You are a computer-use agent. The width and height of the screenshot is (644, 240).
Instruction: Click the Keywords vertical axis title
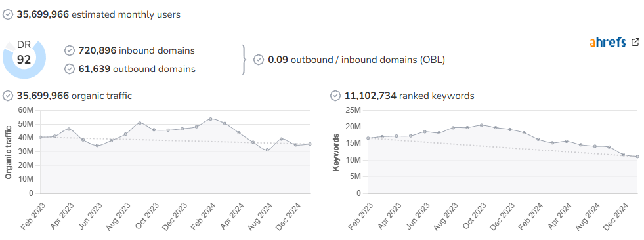click(335, 152)
